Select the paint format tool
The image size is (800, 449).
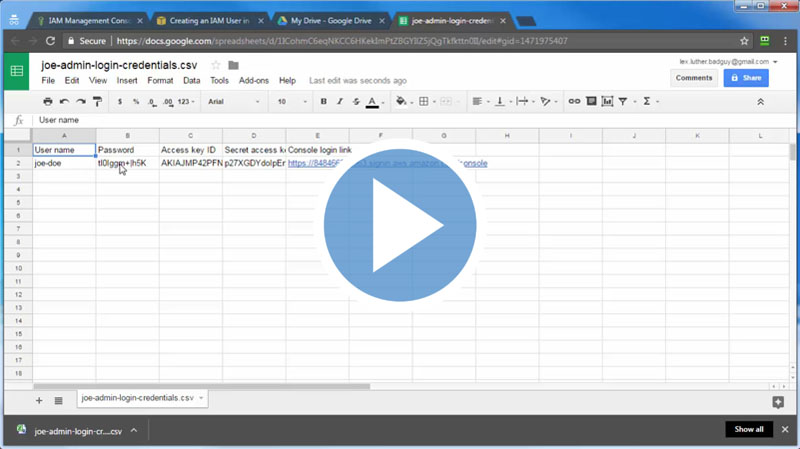coord(97,101)
